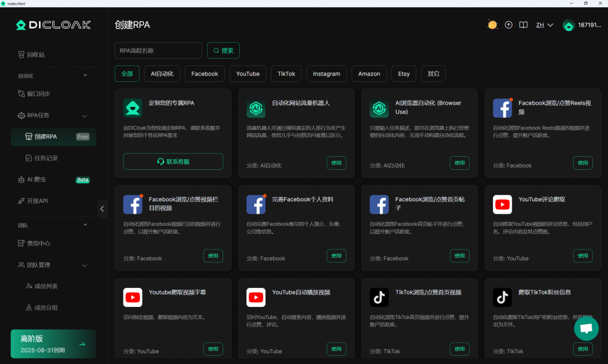This screenshot has width=608, height=364.
Task: Click the upload arrow circle icon
Action: [x=508, y=25]
